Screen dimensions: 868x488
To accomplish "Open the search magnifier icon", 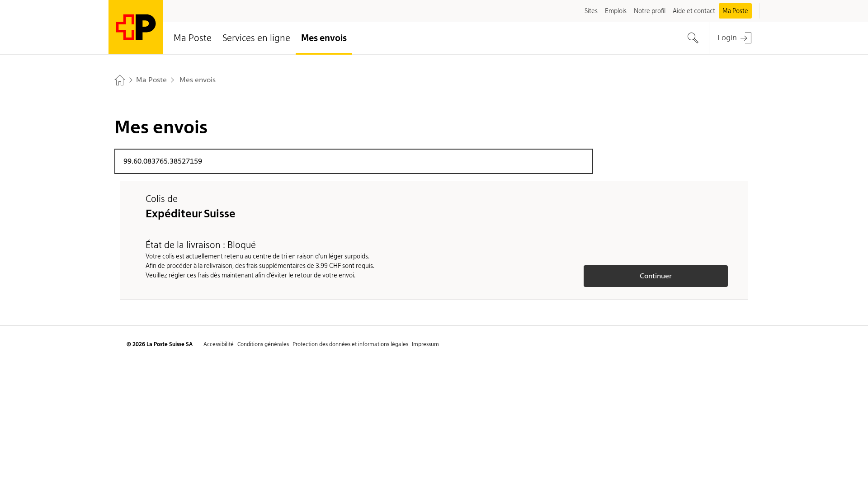I will tap(693, 38).
